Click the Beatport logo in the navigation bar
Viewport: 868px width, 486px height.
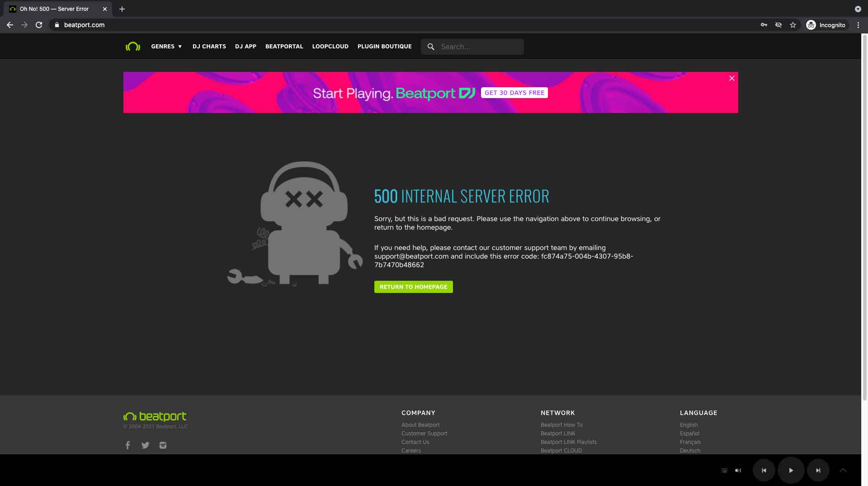pyautogui.click(x=133, y=47)
